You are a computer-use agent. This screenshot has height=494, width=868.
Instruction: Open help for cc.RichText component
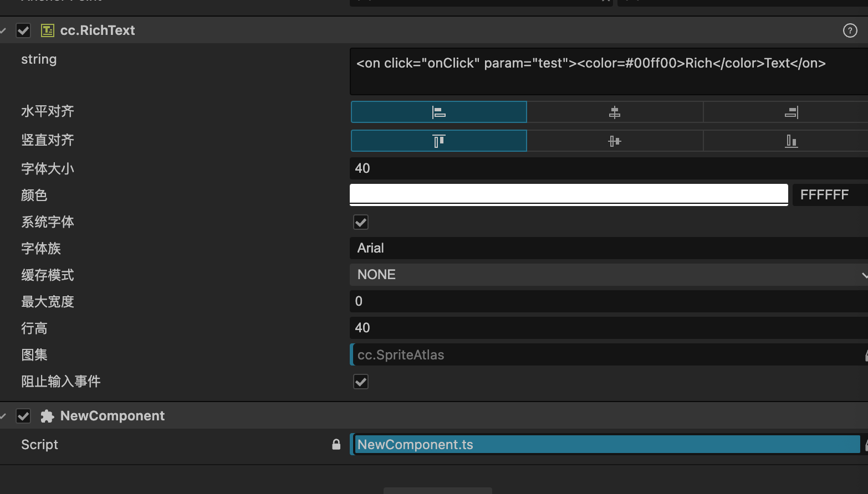click(x=850, y=30)
